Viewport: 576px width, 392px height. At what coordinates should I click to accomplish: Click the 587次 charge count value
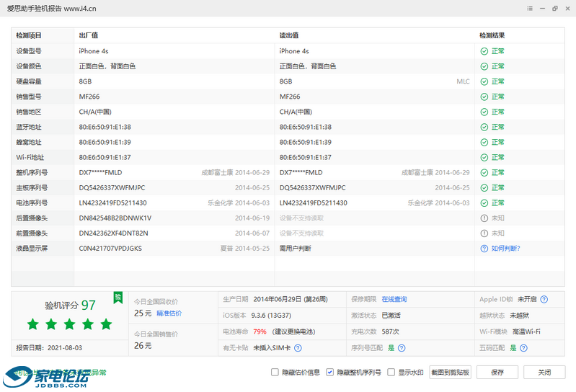(x=390, y=331)
